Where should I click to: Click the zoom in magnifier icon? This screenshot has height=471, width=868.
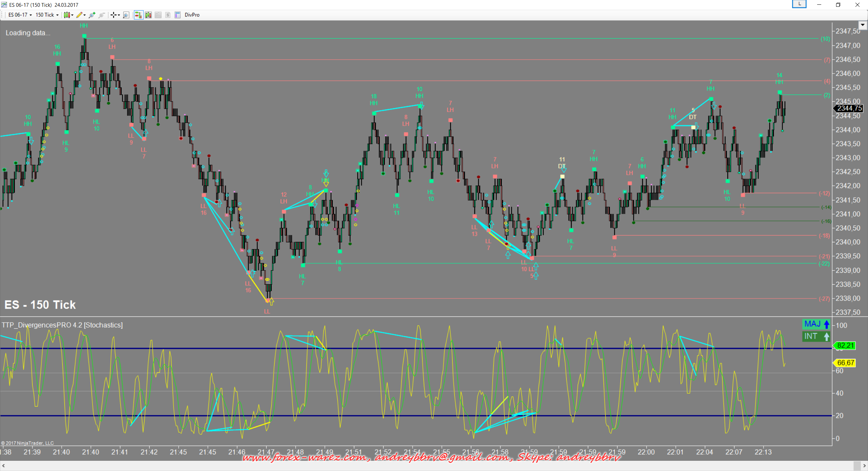coord(92,15)
